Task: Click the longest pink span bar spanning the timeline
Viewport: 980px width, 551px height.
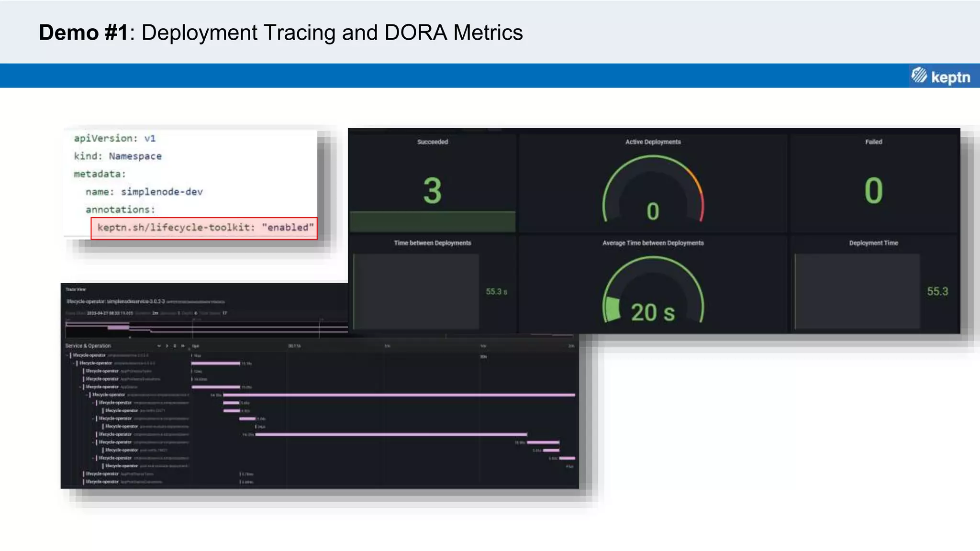Action: (x=399, y=395)
